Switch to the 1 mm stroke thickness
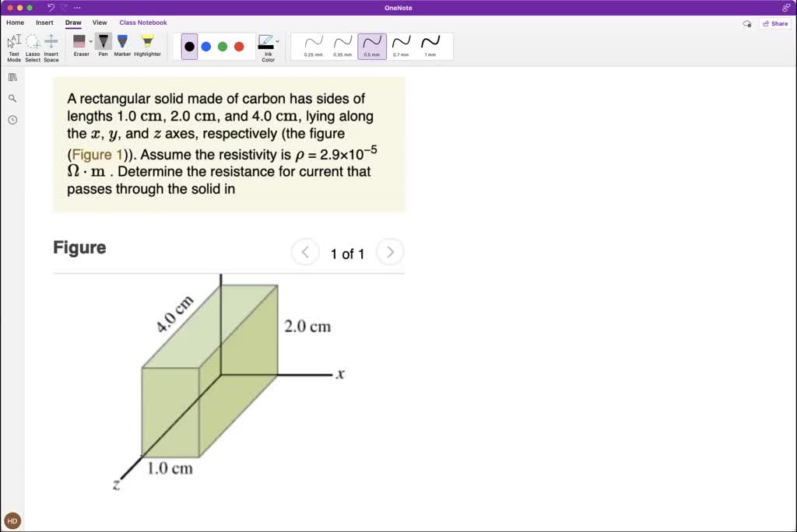This screenshot has height=532, width=797. (x=430, y=44)
